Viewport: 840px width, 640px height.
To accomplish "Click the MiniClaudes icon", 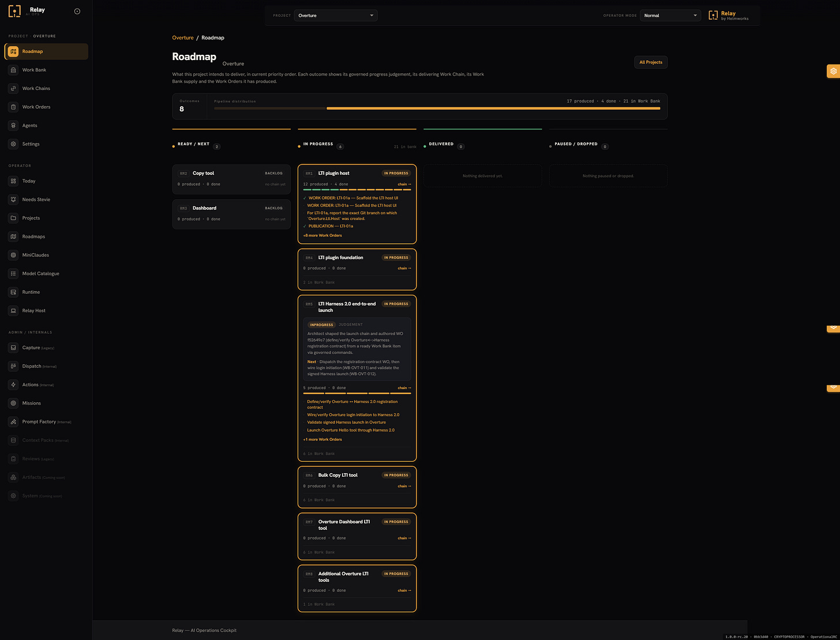I will click(x=13, y=254).
